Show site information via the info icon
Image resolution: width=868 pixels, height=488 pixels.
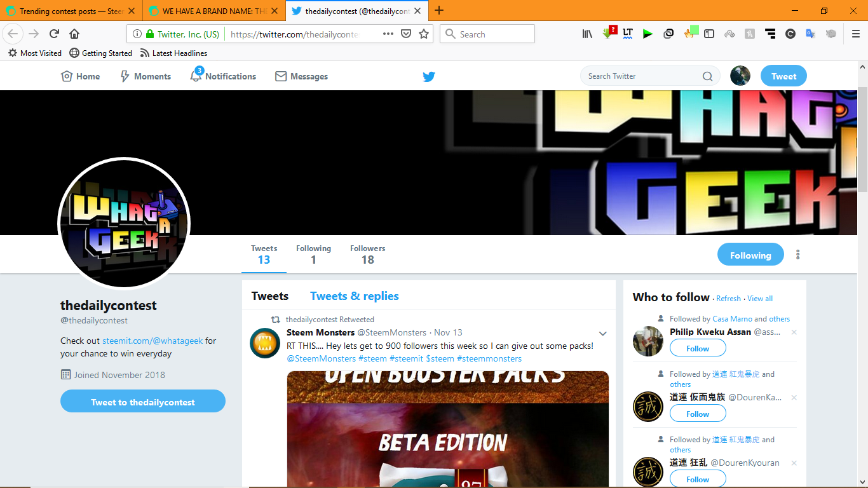tap(137, 34)
